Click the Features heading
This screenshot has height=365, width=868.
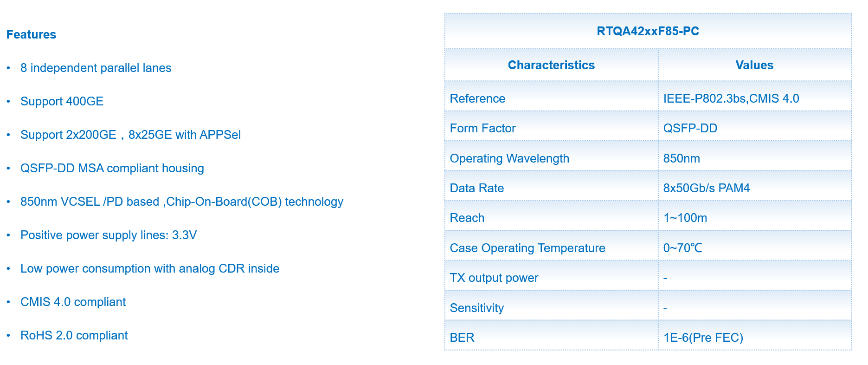click(31, 34)
